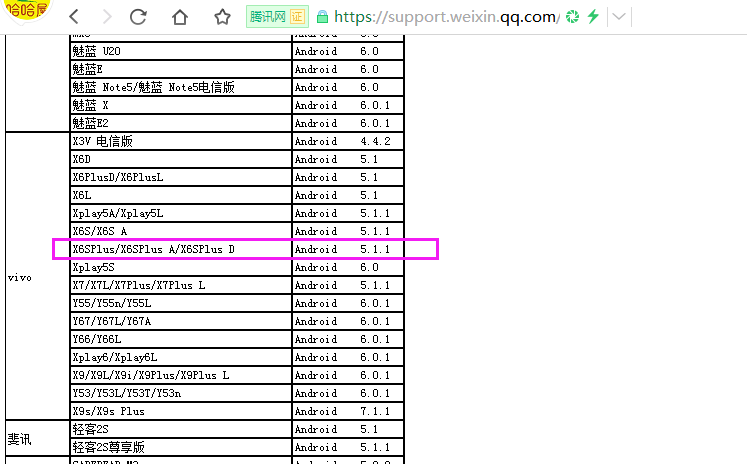
Task: Select the Y66/Y66L cell
Action: (181, 339)
